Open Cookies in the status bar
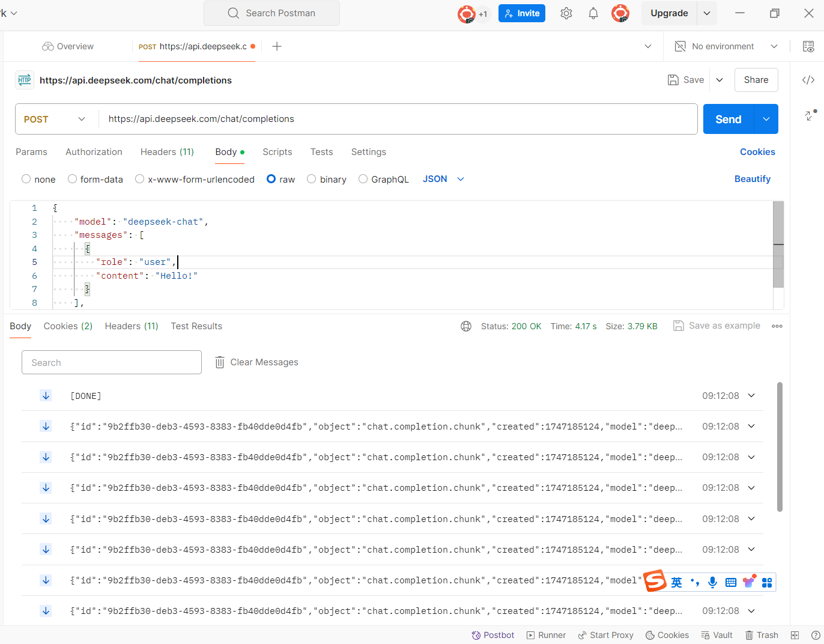The height and width of the screenshot is (644, 824). pos(667,635)
